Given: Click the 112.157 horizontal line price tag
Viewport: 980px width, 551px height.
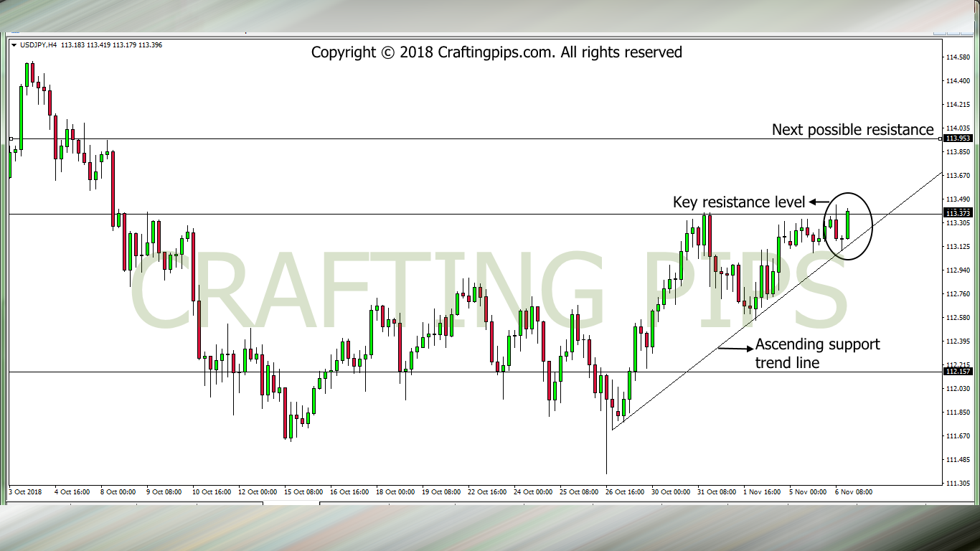Looking at the screenshot, I should click(958, 372).
